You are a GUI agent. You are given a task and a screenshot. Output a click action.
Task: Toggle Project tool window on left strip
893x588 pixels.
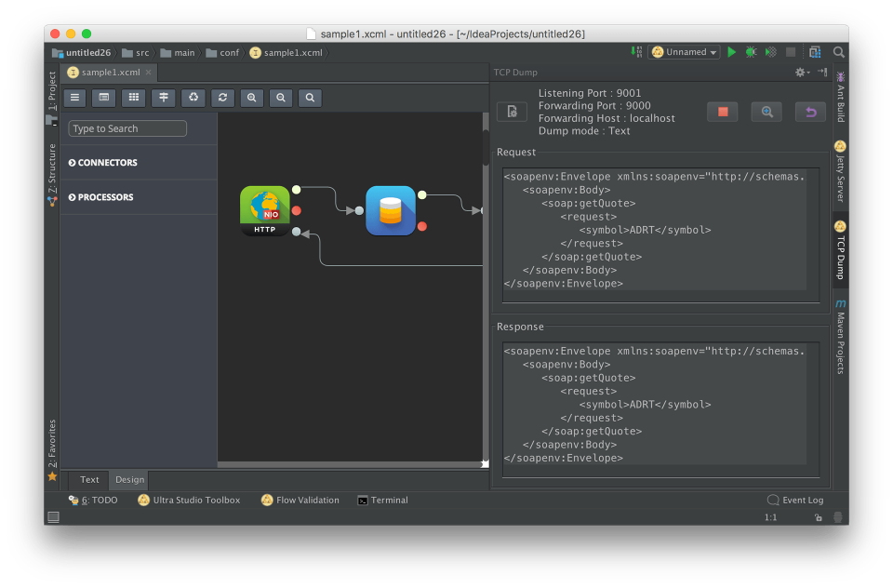(52, 91)
